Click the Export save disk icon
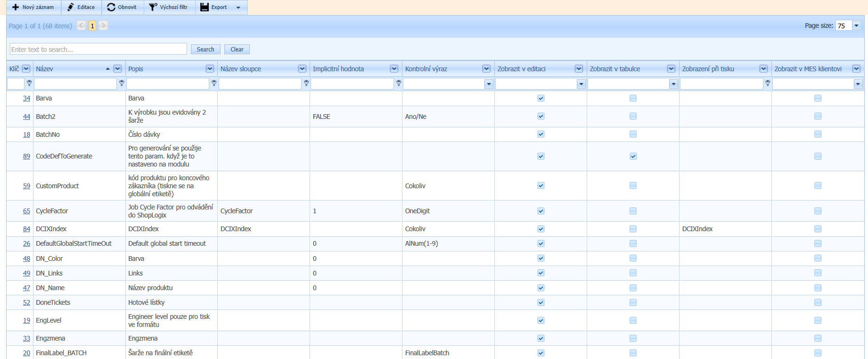The height and width of the screenshot is (359, 868). (205, 7)
